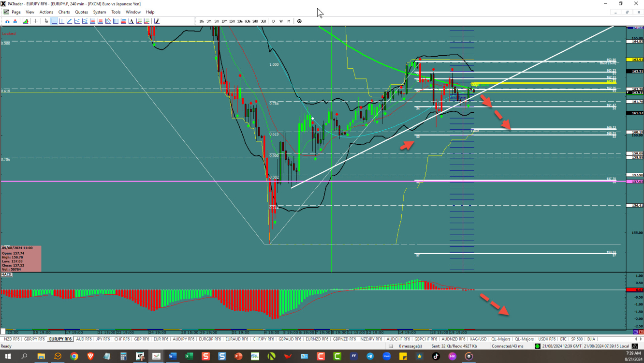Screen dimensions: 644x363
Task: Click the Windows Start button
Action: pyautogui.click(x=8, y=356)
